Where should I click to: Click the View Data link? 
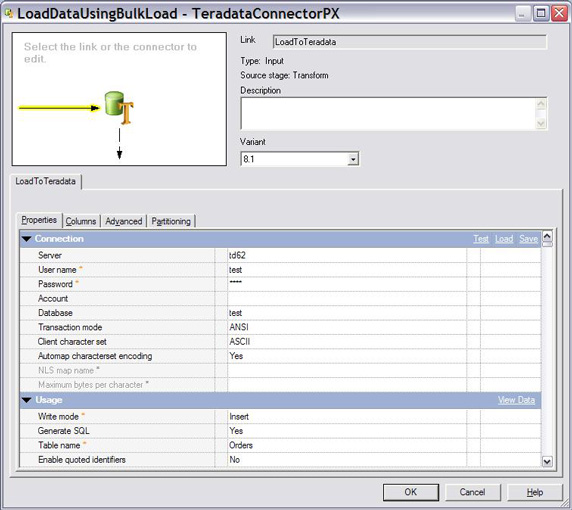pos(516,400)
